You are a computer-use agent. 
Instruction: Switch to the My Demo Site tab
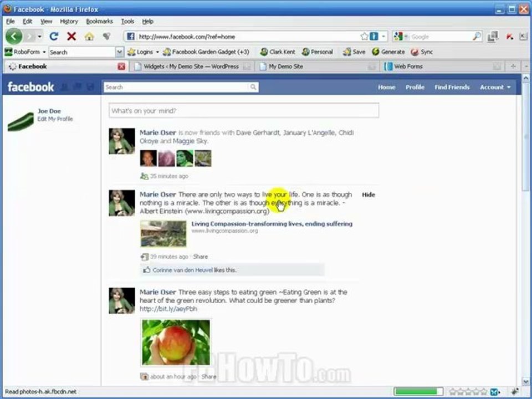(x=318, y=66)
